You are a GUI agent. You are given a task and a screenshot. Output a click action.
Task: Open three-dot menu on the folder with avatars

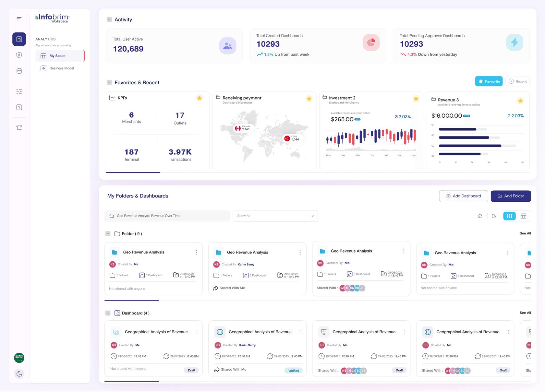point(404,251)
